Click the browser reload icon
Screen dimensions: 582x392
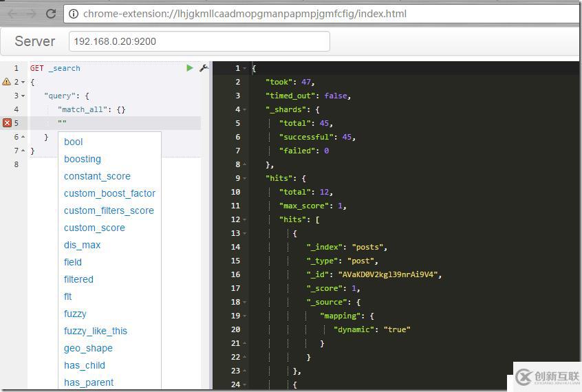tap(51, 14)
